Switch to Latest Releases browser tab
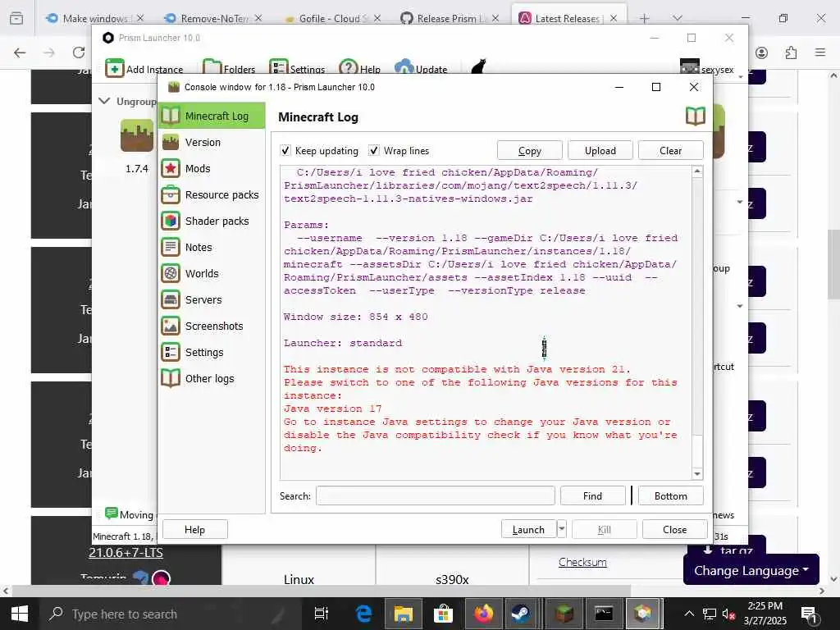Viewport: 840px width, 630px height. [568, 18]
